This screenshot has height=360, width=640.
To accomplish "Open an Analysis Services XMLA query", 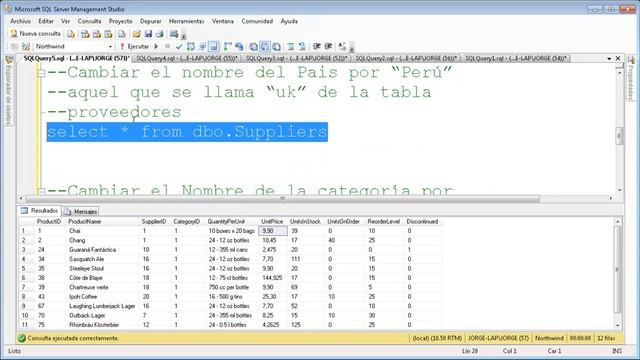I will click(108, 34).
